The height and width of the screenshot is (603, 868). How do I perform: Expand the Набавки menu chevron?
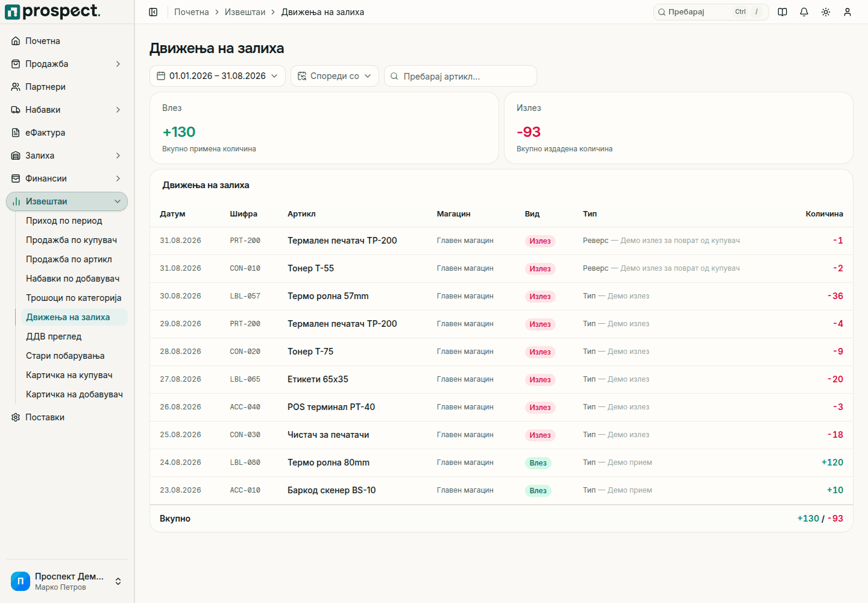click(x=118, y=110)
